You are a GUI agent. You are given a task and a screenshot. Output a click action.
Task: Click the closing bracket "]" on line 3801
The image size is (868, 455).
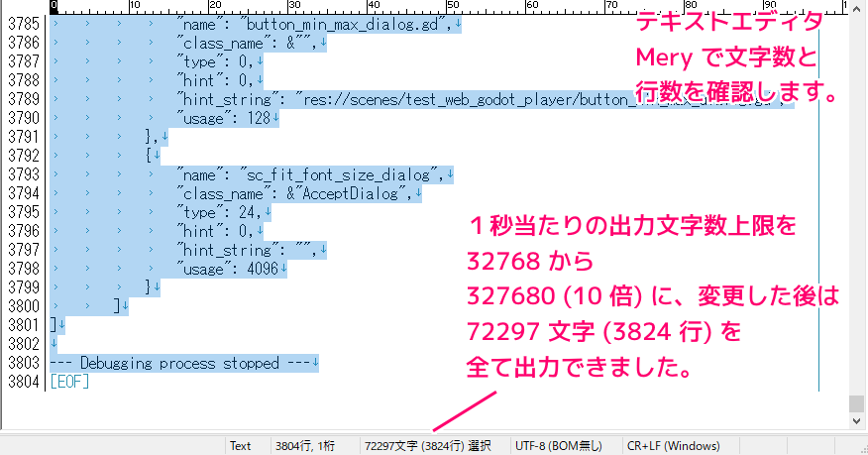point(54,325)
